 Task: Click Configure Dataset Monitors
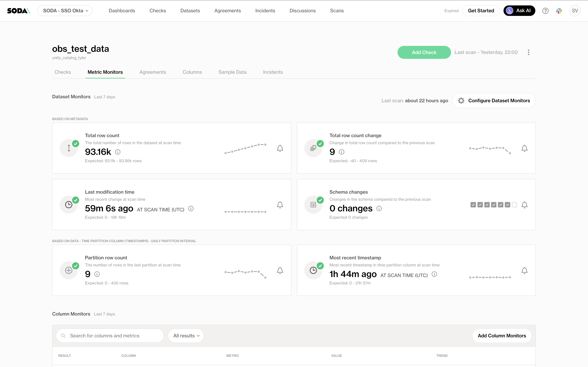click(x=494, y=100)
